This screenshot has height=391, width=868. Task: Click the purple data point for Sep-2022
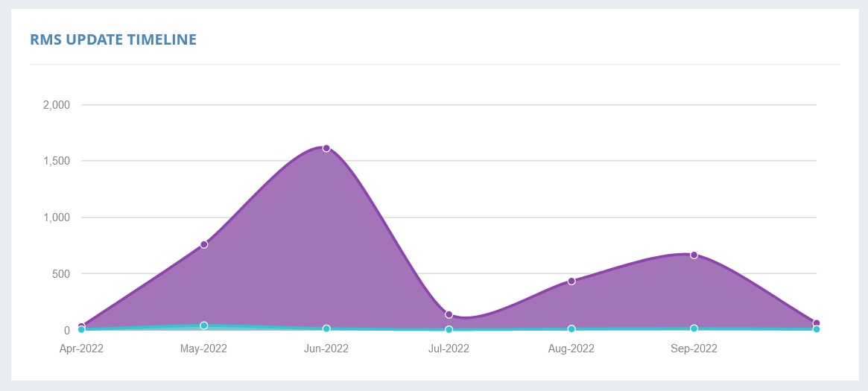(x=694, y=255)
